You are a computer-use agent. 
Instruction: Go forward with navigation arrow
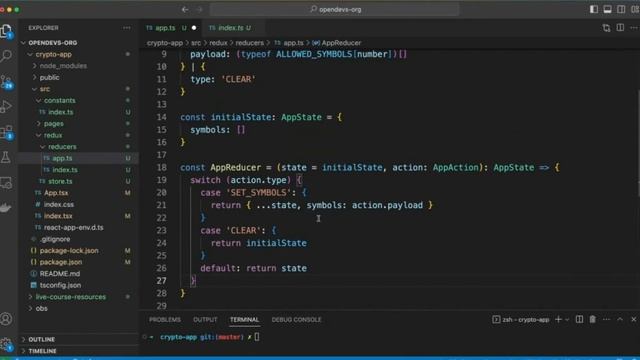tap(200, 9)
